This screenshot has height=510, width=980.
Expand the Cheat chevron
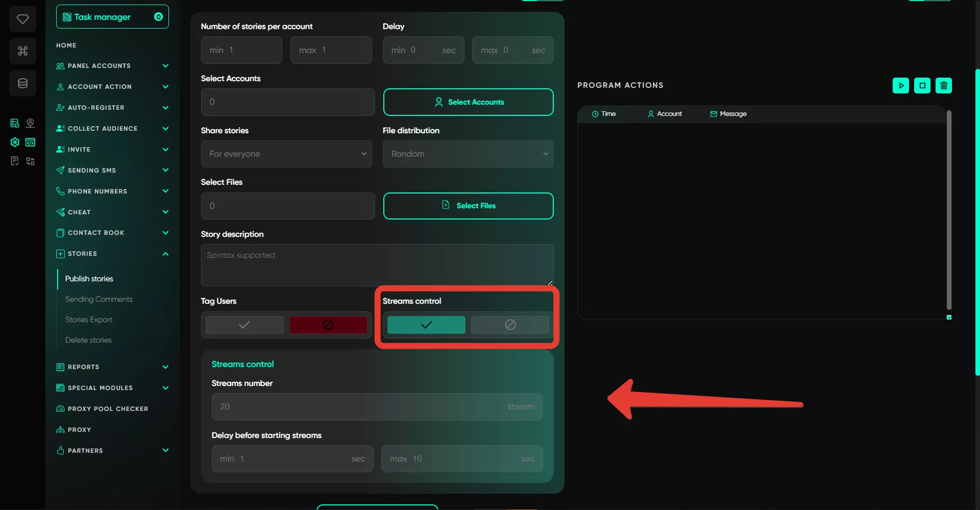pos(165,212)
